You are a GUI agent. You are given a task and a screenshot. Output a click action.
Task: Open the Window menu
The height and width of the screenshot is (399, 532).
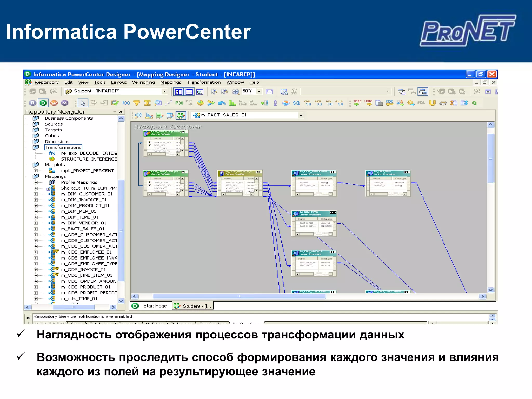click(235, 82)
